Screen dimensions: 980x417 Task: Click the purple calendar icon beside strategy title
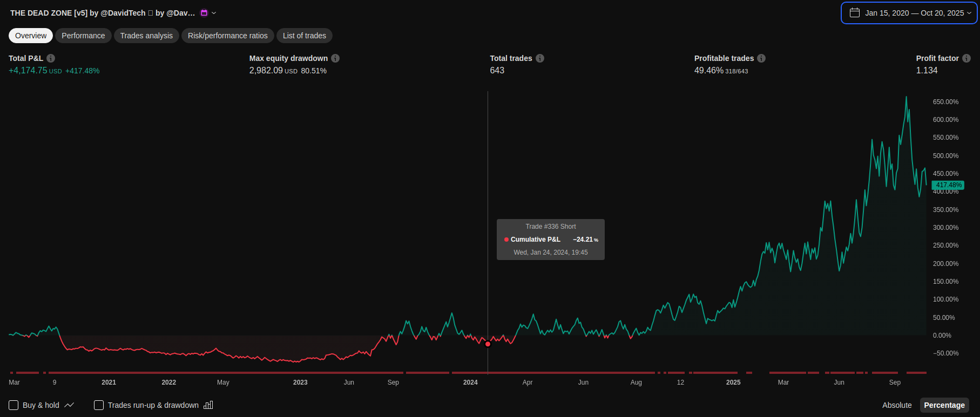click(204, 13)
